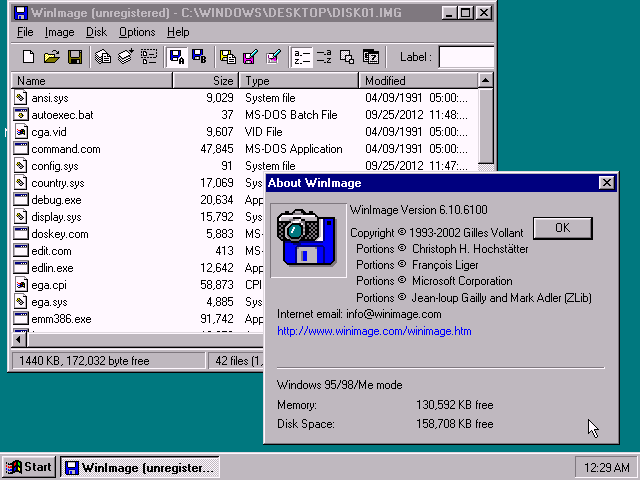Image resolution: width=640 pixels, height=480 pixels.
Task: Click the Label input field
Action: point(466,57)
